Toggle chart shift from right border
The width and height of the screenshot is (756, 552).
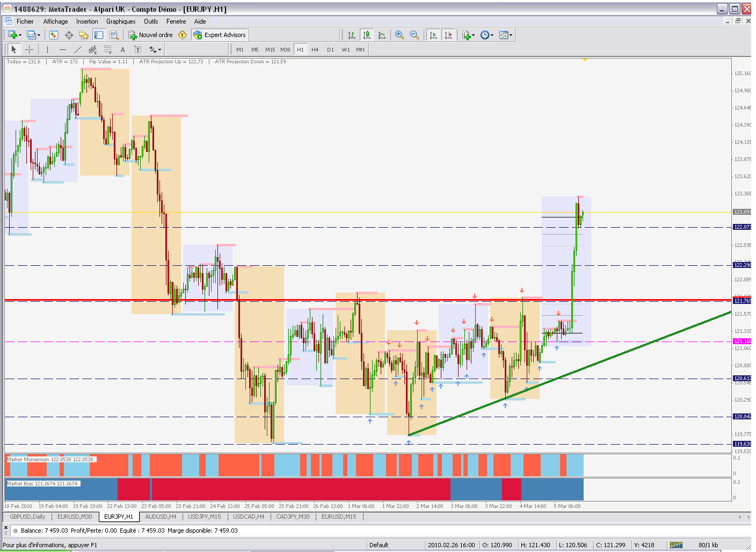pos(448,35)
